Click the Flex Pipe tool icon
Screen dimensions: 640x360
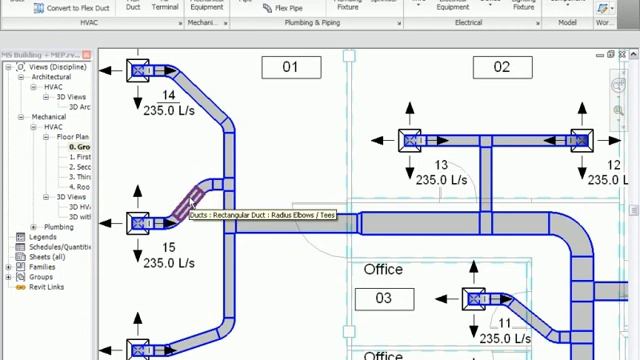[267, 8]
